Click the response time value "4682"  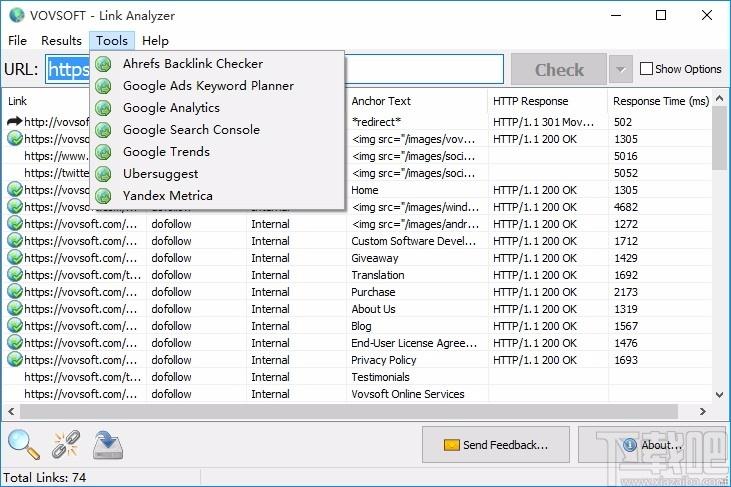click(x=626, y=207)
